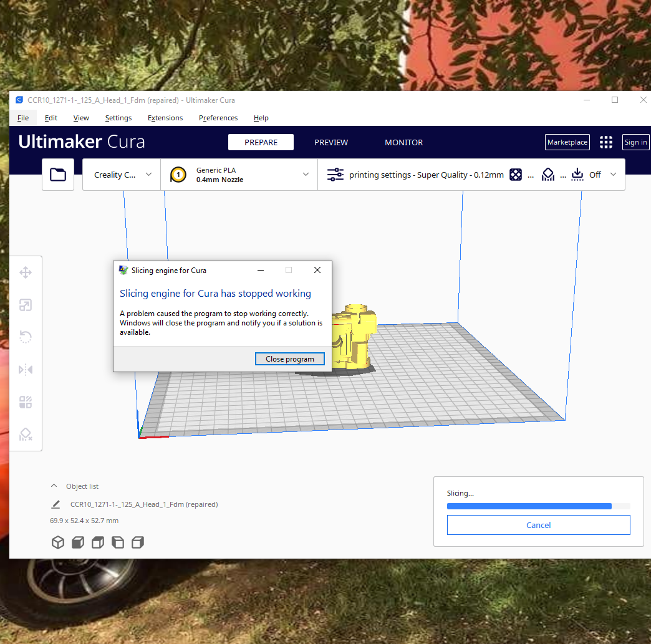
Task: Minimize the Slicing engine dialog
Action: (261, 270)
